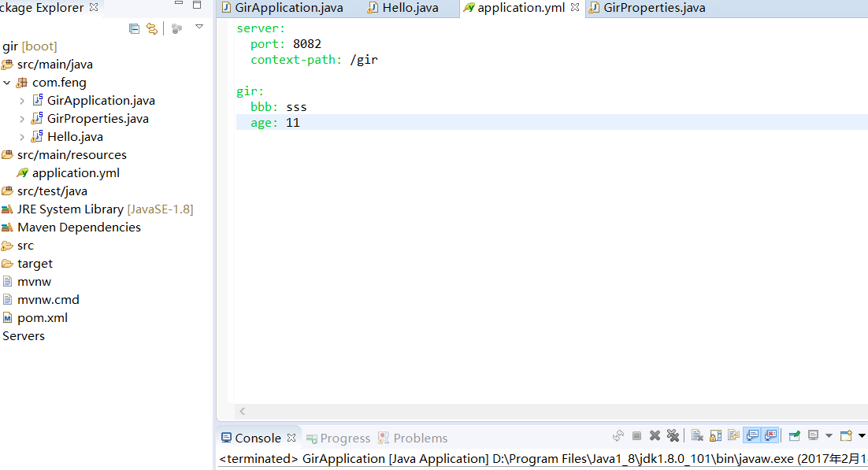Viewport: 868px width, 470px height.
Task: Select the Servers project
Action: tap(24, 336)
